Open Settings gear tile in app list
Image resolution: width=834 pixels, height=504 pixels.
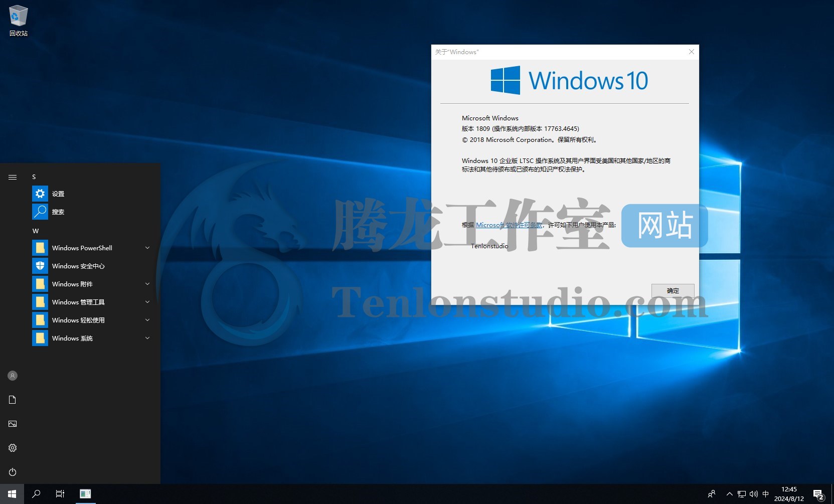click(x=40, y=194)
